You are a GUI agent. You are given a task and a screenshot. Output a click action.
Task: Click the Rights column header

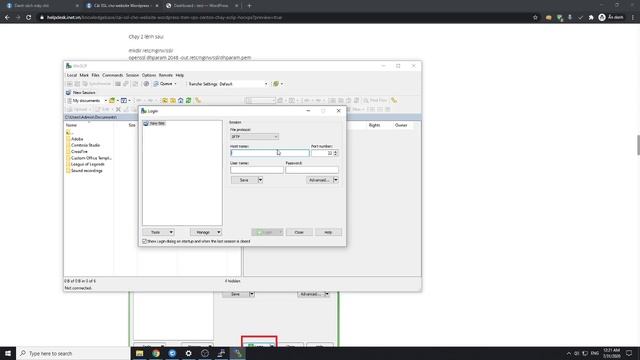point(374,125)
